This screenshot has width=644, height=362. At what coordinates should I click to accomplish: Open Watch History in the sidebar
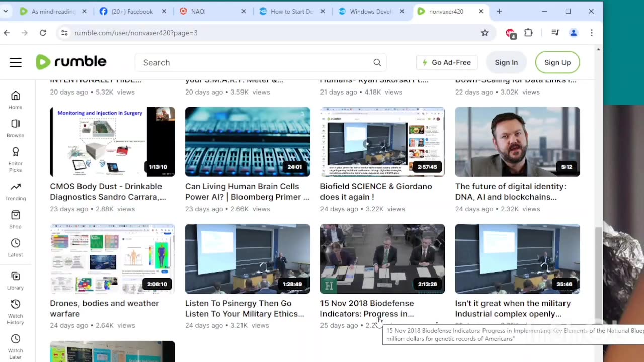[16, 312]
